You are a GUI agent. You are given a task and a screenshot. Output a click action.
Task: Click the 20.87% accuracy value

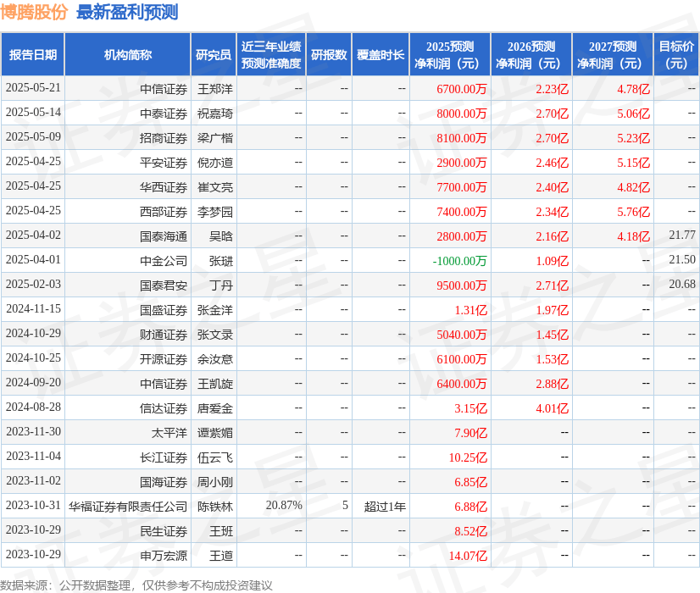[x=284, y=505]
